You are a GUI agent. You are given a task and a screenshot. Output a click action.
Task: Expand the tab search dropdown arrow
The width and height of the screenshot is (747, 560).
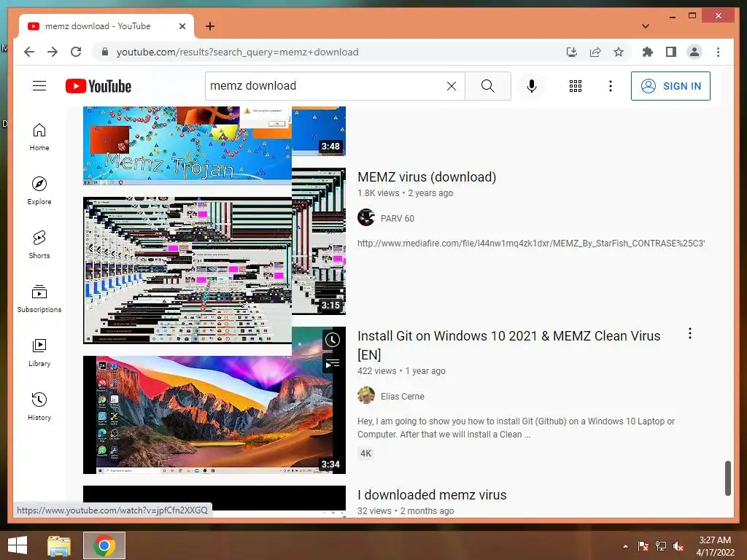tap(646, 26)
